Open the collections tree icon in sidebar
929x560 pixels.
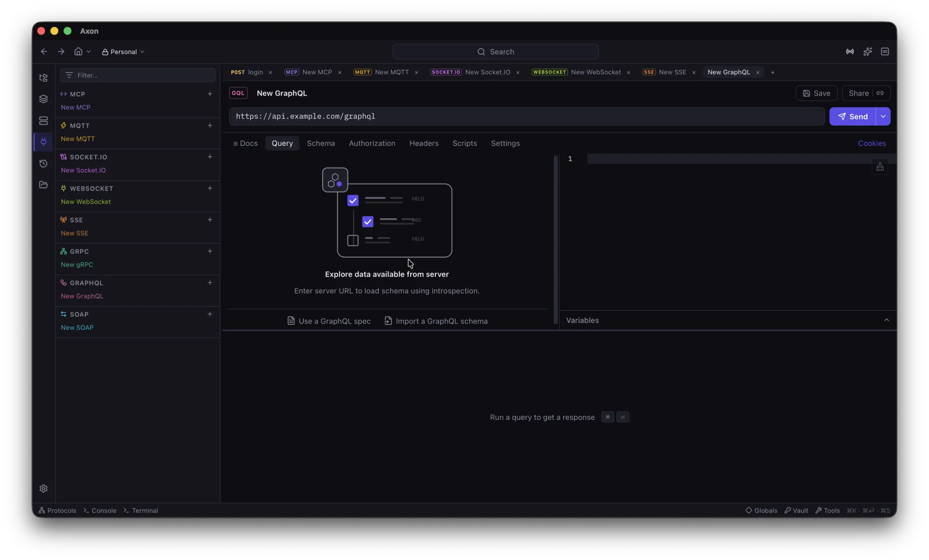tap(43, 78)
